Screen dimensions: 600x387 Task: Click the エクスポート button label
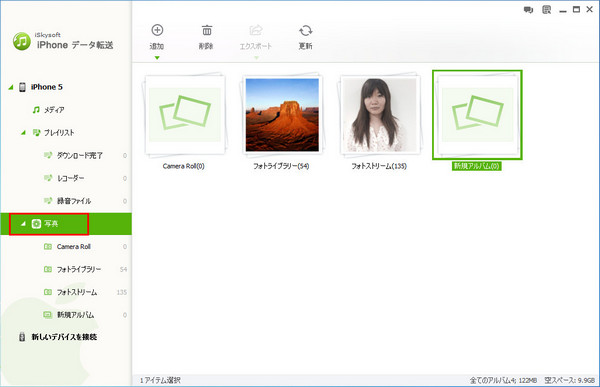pos(256,46)
